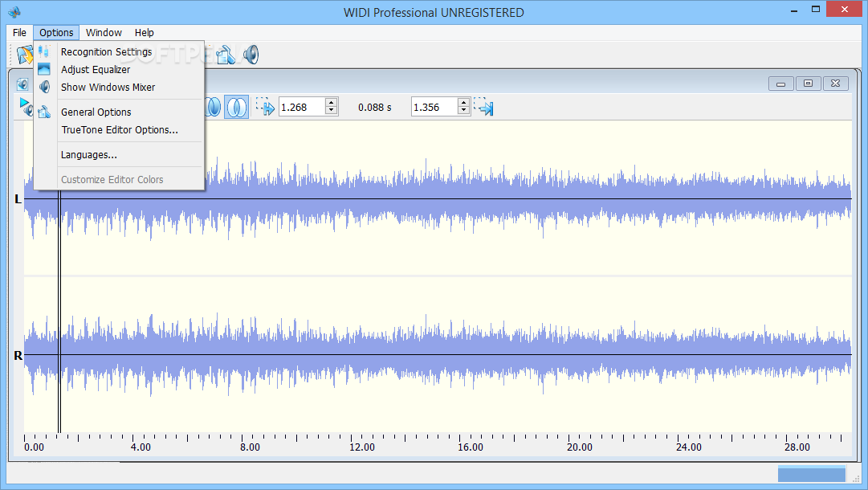Toggle the highlighted overlapping-circles channel button
This screenshot has width=868, height=490.
pos(236,107)
